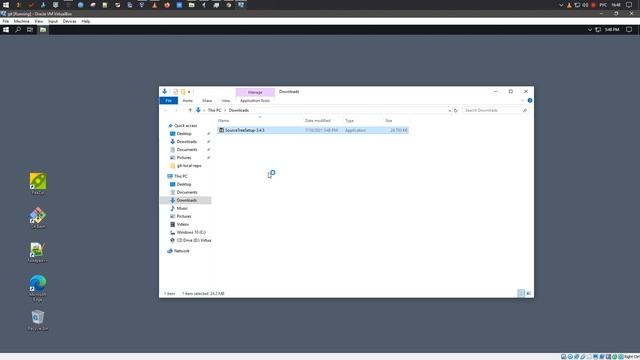Screen dimensions: 640x360
Task: Open Explorer help question-mark icon
Action: click(x=530, y=100)
